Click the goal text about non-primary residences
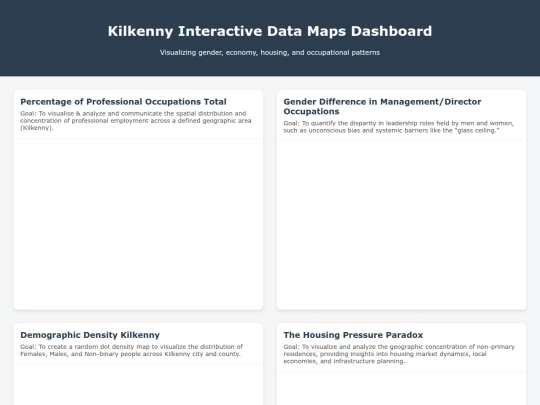The height and width of the screenshot is (405, 540). (x=399, y=354)
